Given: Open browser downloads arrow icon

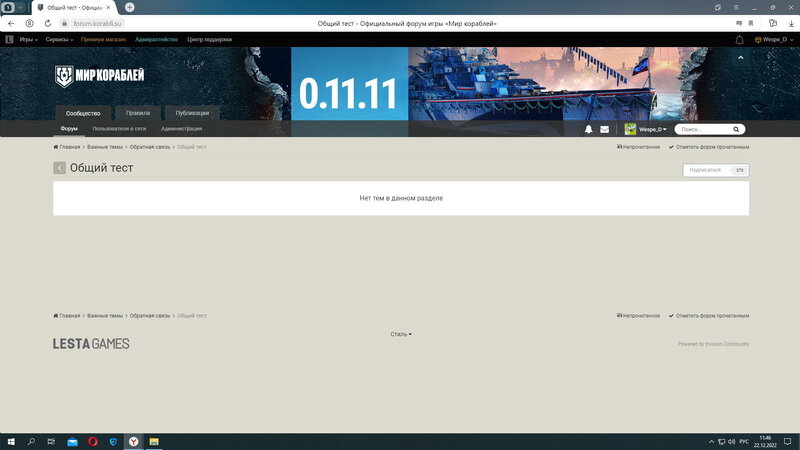Looking at the screenshot, I should [791, 23].
